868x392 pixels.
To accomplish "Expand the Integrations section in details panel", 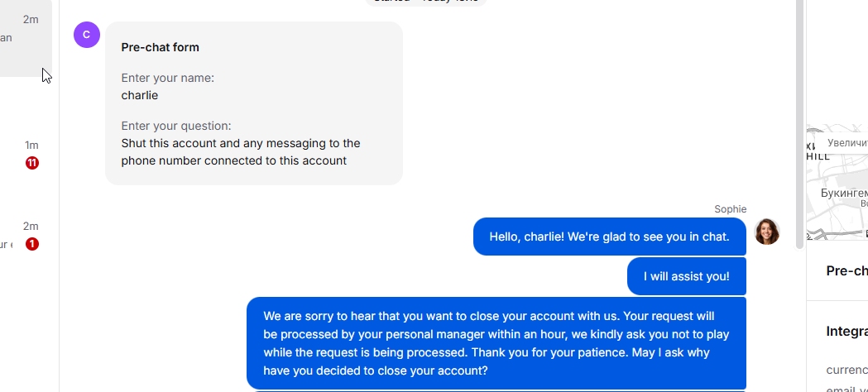I will pyautogui.click(x=846, y=331).
